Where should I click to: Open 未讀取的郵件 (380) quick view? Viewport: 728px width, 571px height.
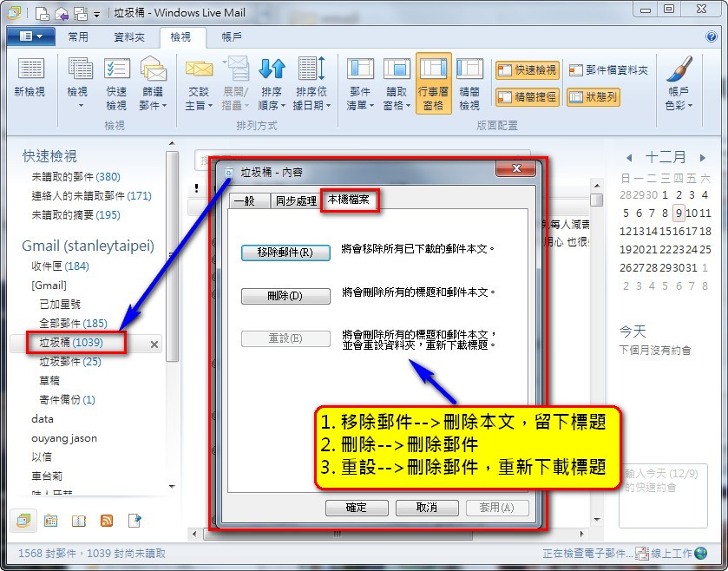pyautogui.click(x=75, y=177)
